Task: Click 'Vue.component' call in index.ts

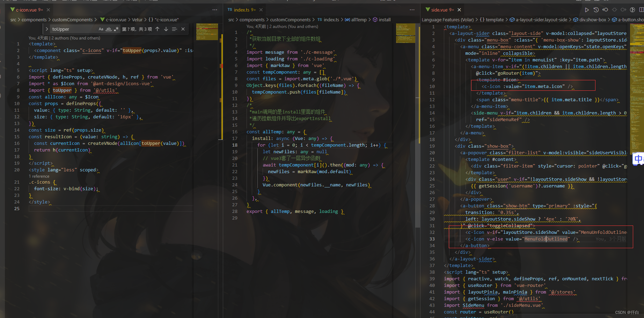Action: coord(280,185)
